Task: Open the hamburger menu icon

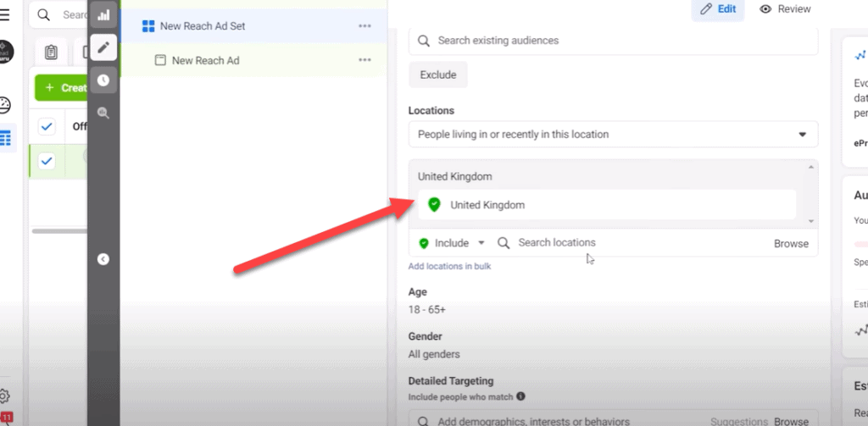Action: 4,15
